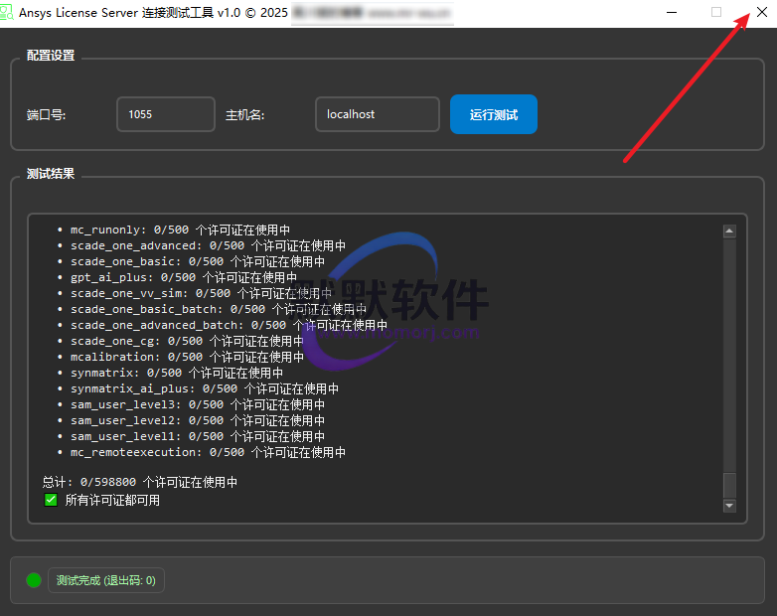Minimize the license test tool window
Image resolution: width=777 pixels, height=616 pixels.
(670, 12)
